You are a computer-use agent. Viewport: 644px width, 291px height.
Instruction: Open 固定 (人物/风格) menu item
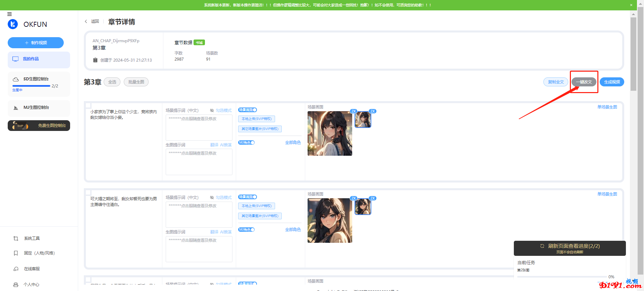[x=39, y=253]
